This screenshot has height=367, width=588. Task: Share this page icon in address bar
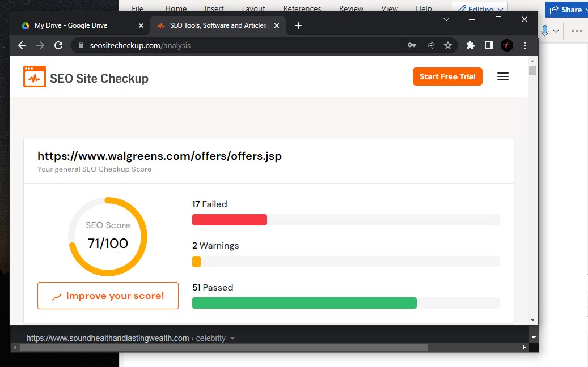click(430, 45)
